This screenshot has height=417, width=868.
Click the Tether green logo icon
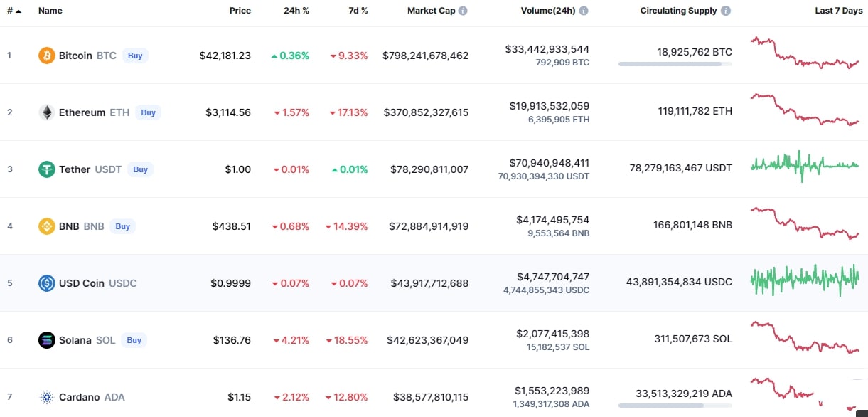tap(46, 169)
